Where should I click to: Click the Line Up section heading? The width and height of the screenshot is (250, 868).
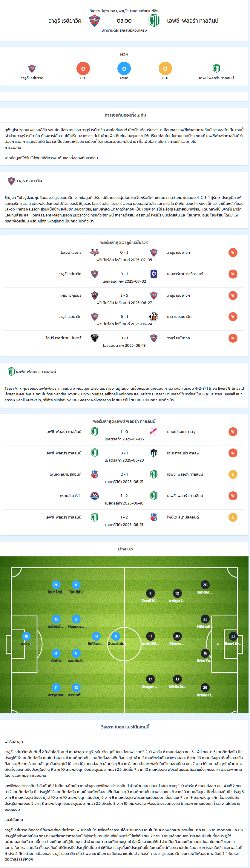pos(125,549)
